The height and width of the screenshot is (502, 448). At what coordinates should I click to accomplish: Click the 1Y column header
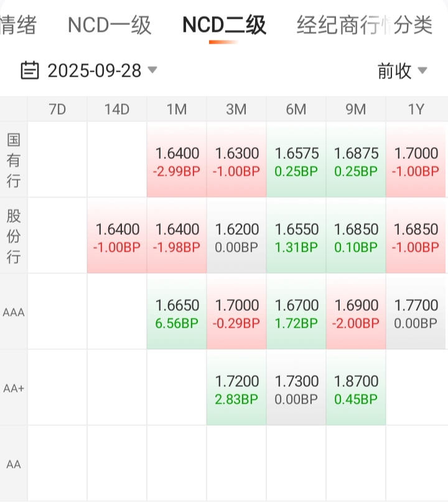(416, 110)
